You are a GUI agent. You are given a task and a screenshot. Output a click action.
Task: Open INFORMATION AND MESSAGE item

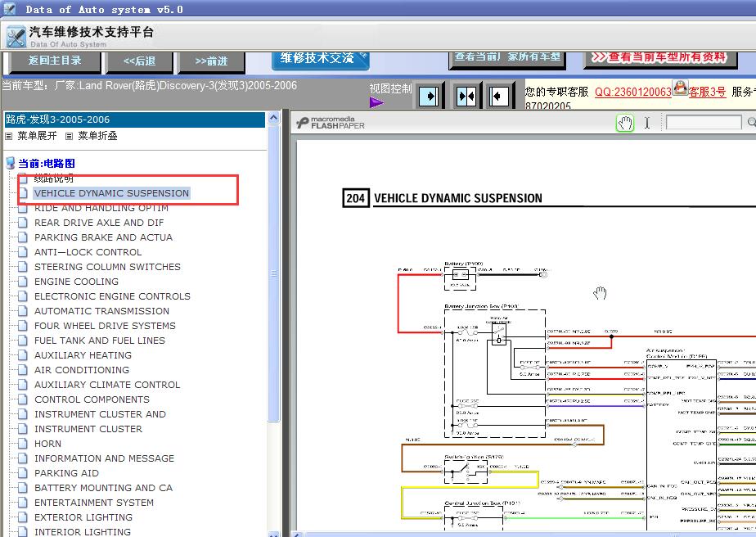(104, 458)
